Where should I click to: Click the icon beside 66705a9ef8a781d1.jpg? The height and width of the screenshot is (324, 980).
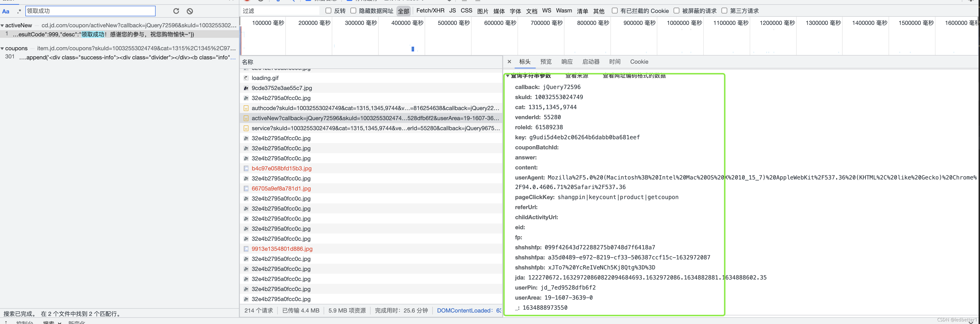click(x=246, y=189)
